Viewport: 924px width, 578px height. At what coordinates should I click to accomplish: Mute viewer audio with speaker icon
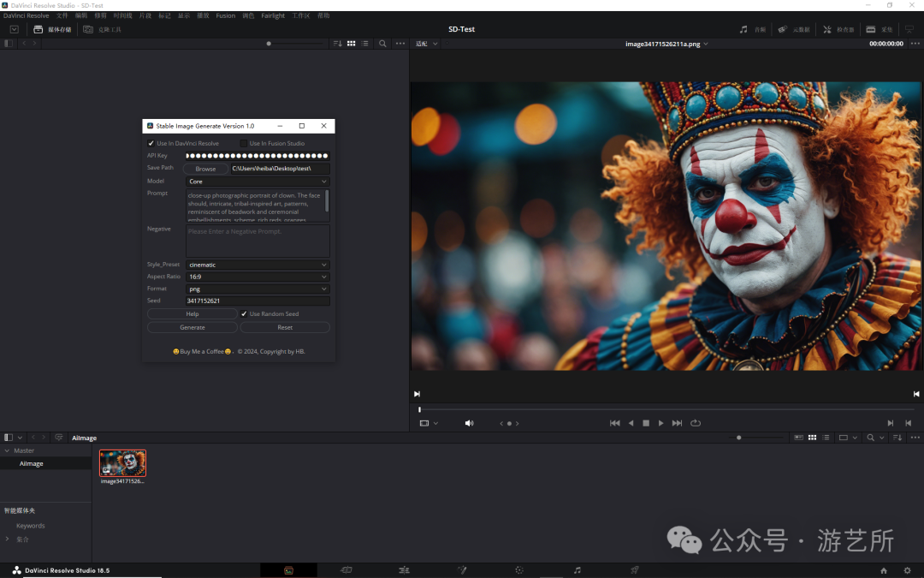click(469, 423)
